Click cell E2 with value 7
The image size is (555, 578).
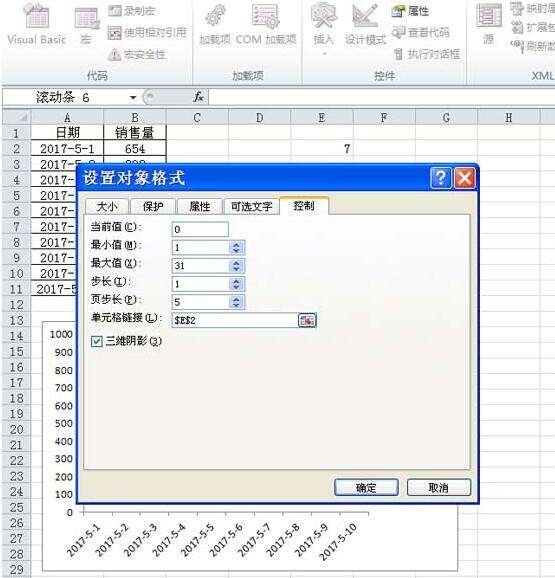(322, 149)
